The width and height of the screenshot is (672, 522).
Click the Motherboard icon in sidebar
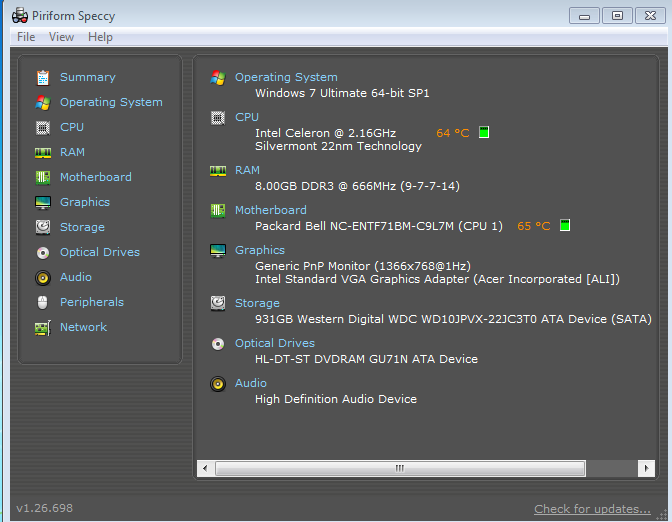43,177
